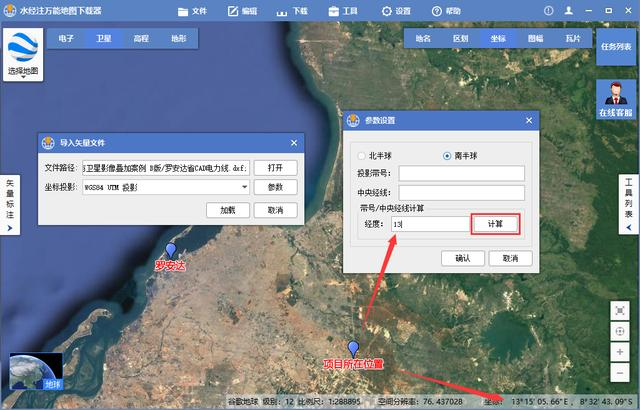This screenshot has width=640, height=410.
Task: Open the 任务列表 panel
Action: [x=616, y=47]
